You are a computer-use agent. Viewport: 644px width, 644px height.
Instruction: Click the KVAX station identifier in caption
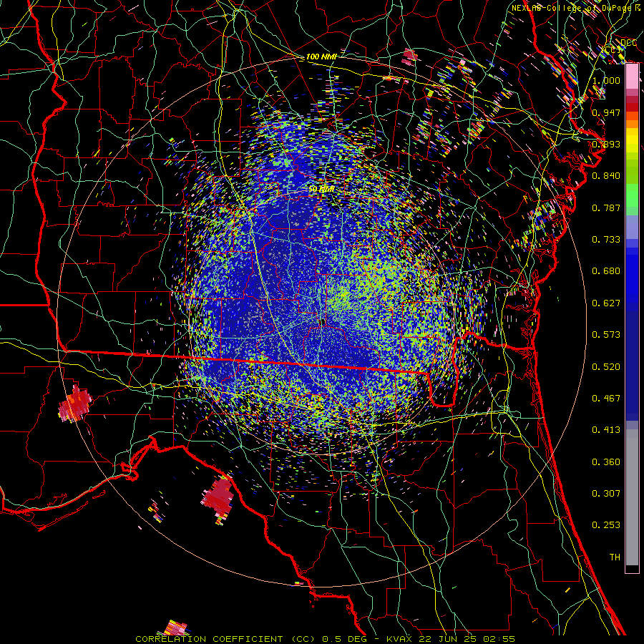pyautogui.click(x=399, y=639)
